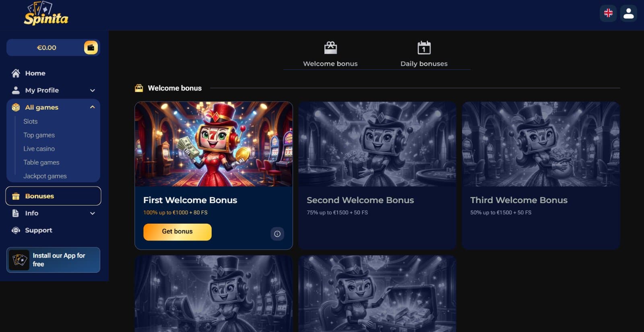Collapse the All games menu chevron
This screenshot has height=332, width=644.
tap(93, 107)
